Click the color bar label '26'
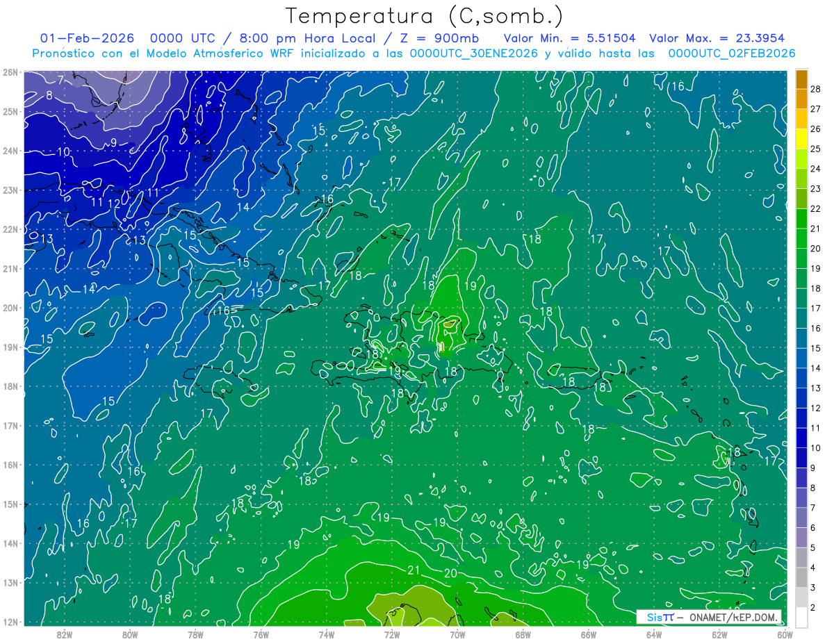The height and width of the screenshot is (644, 834). pos(816,129)
